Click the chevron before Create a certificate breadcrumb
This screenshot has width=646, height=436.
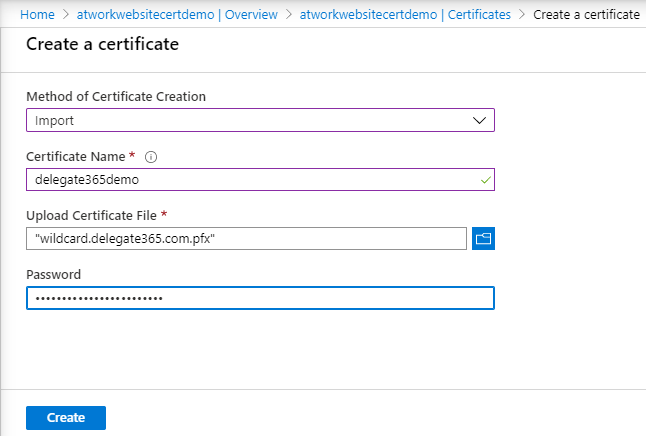tap(522, 15)
